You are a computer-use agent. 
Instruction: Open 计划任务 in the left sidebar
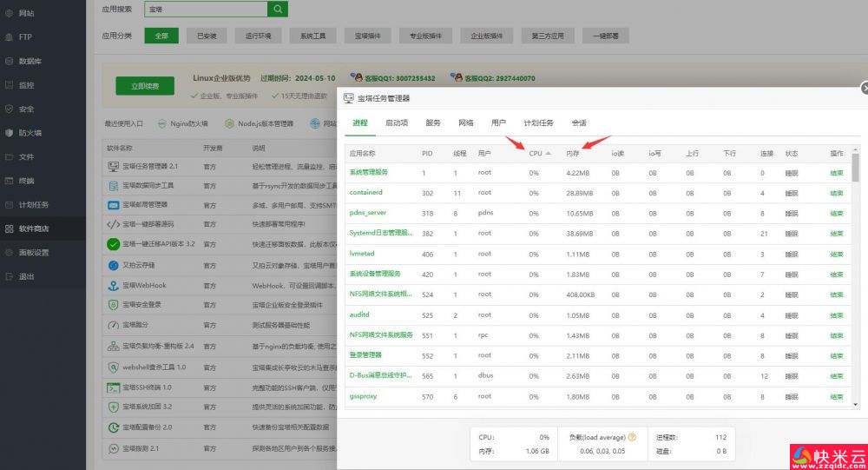pyautogui.click(x=33, y=204)
